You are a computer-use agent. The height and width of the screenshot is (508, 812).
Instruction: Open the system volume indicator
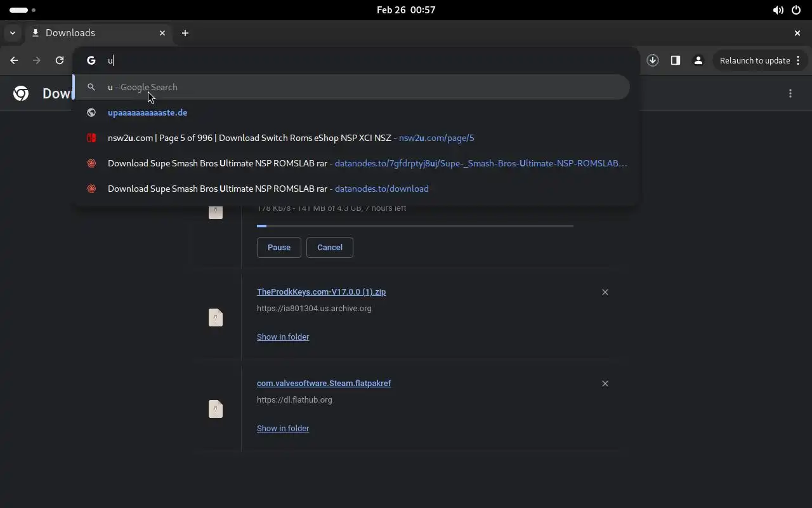click(778, 10)
